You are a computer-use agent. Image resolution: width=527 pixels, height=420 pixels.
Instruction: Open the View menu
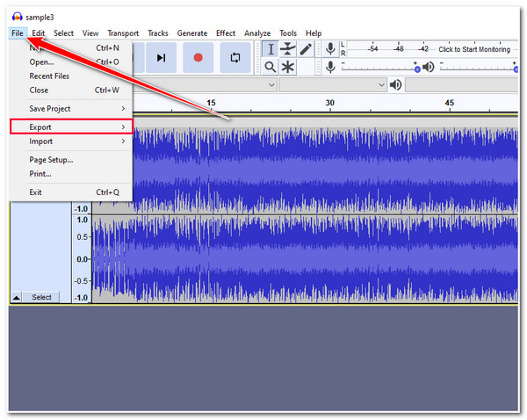click(90, 33)
